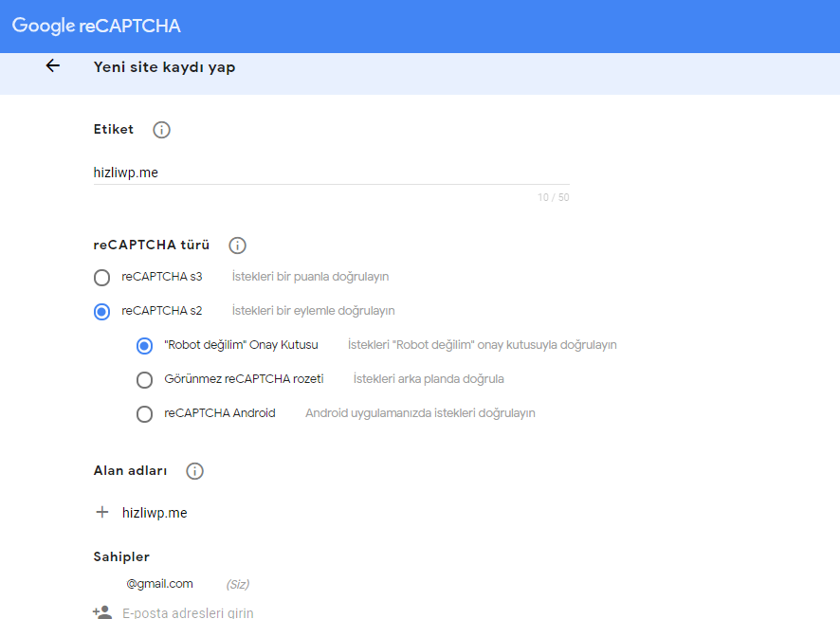Click the Etiket section label
This screenshot has height=619, width=840.
click(x=114, y=129)
